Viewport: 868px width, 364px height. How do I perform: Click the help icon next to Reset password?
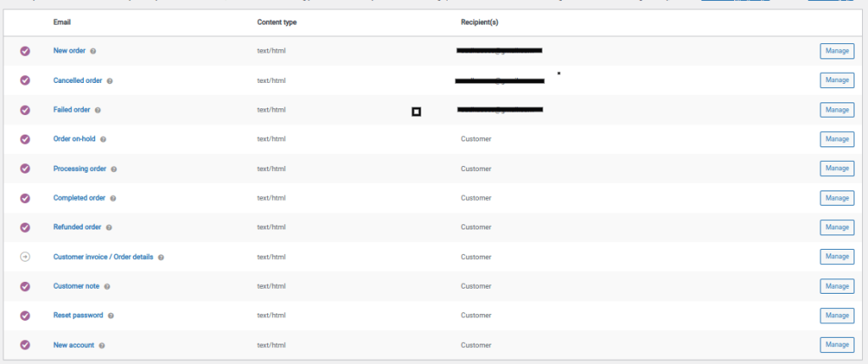[111, 316]
